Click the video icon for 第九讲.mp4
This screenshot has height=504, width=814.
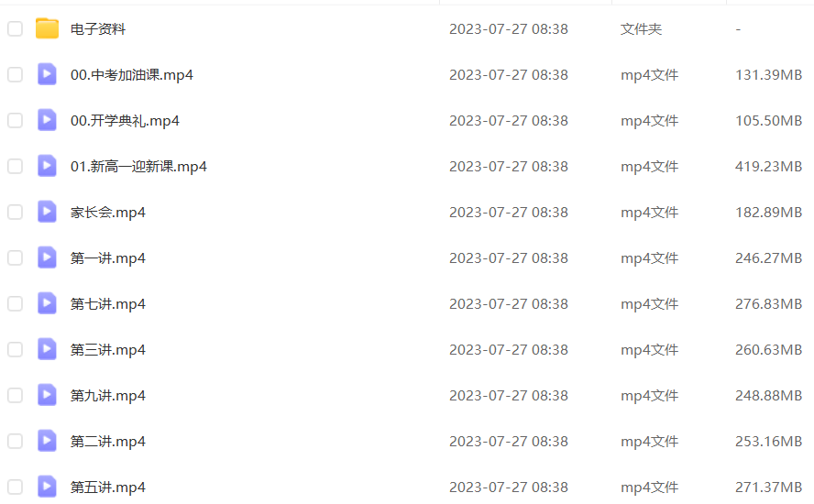(x=47, y=396)
